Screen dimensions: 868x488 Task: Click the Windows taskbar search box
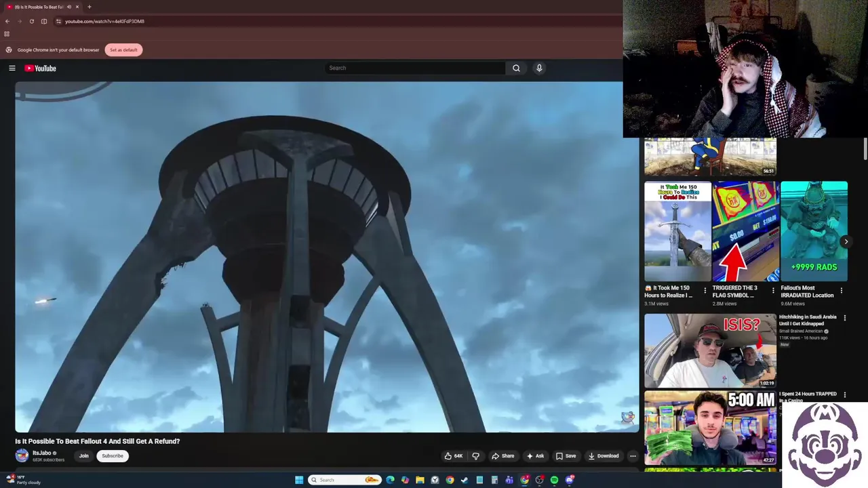(344, 480)
